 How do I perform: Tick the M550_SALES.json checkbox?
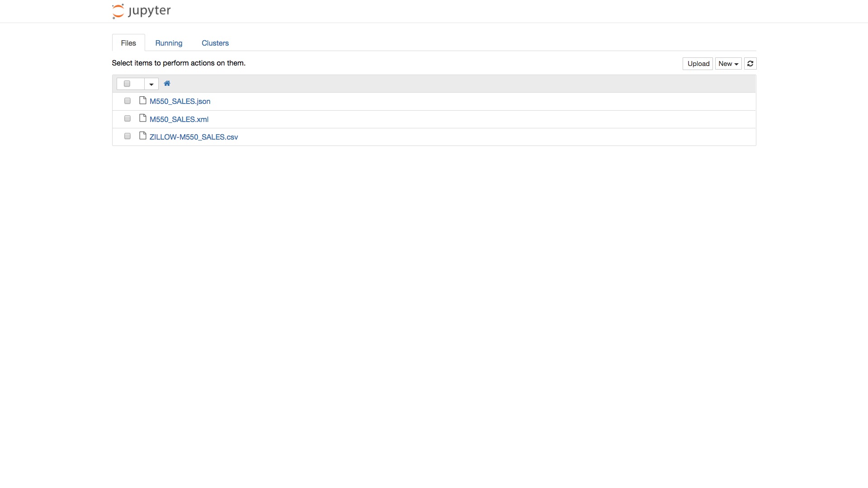(127, 101)
